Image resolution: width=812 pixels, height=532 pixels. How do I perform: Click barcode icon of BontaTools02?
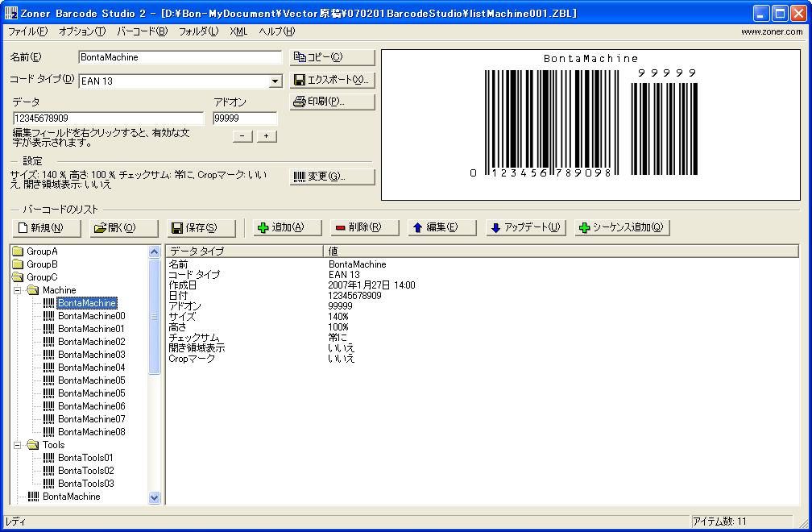(x=48, y=471)
